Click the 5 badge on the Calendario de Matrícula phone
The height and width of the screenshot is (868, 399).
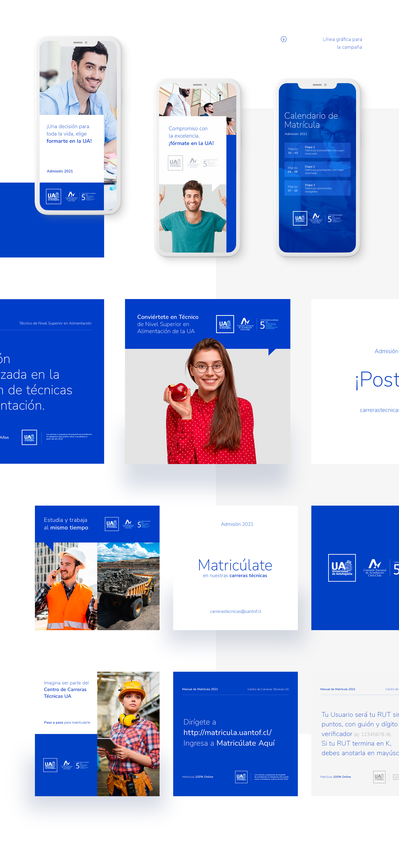pos(335,218)
